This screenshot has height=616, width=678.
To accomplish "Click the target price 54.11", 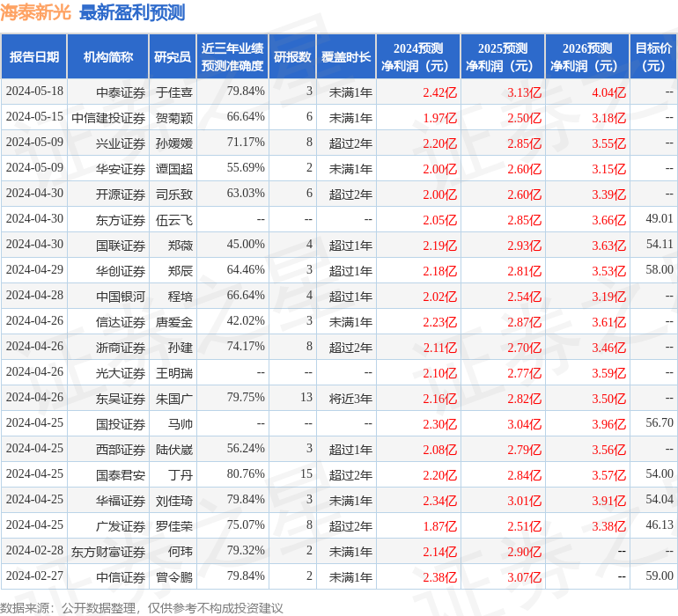I will pos(660,245).
